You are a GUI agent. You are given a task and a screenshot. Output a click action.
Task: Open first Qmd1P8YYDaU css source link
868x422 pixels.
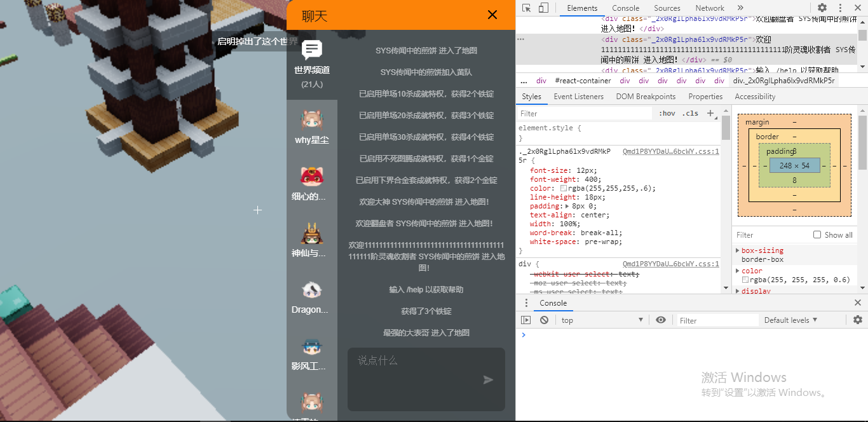click(x=671, y=151)
